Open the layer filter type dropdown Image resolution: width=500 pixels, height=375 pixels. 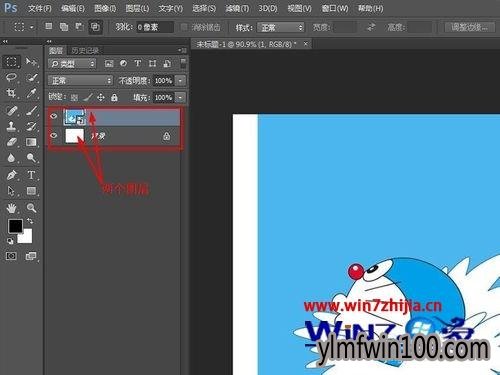(x=72, y=63)
